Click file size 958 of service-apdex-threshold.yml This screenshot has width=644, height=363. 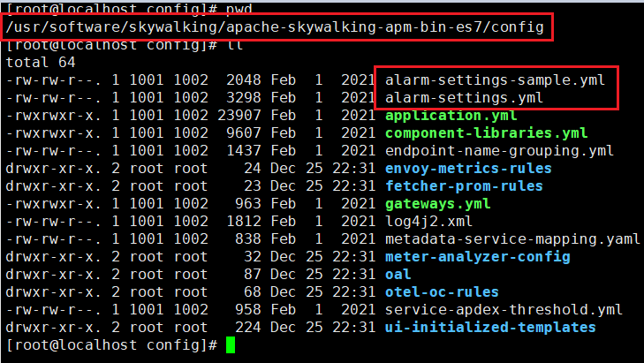(x=248, y=310)
